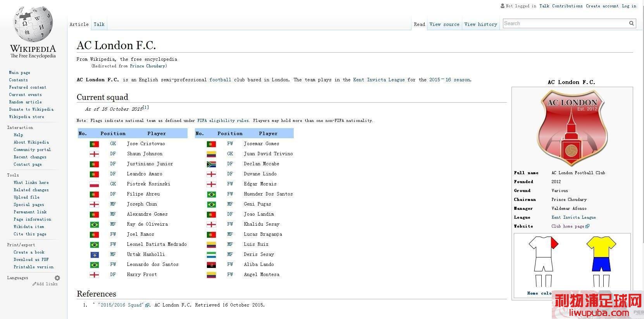
Task: Click the Portugal flag beside Jose Cristovao
Action: pos(94,144)
